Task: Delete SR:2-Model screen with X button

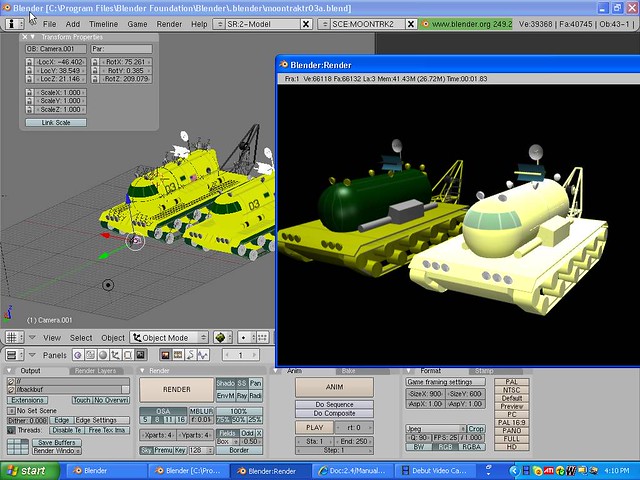Action: 305,24
